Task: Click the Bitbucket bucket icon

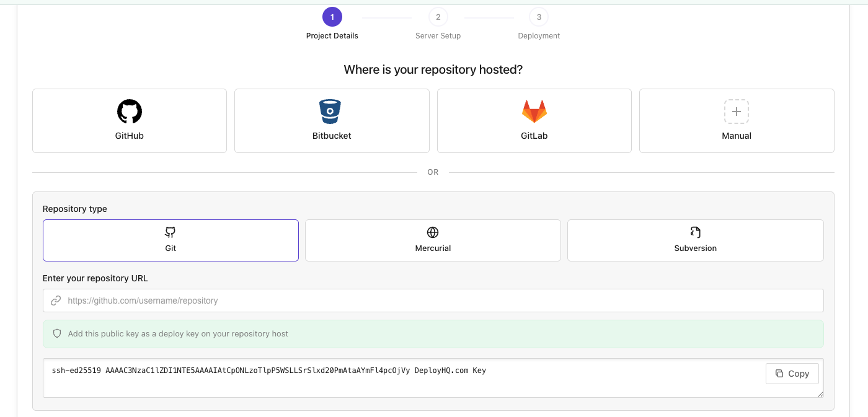Action: pyautogui.click(x=331, y=112)
